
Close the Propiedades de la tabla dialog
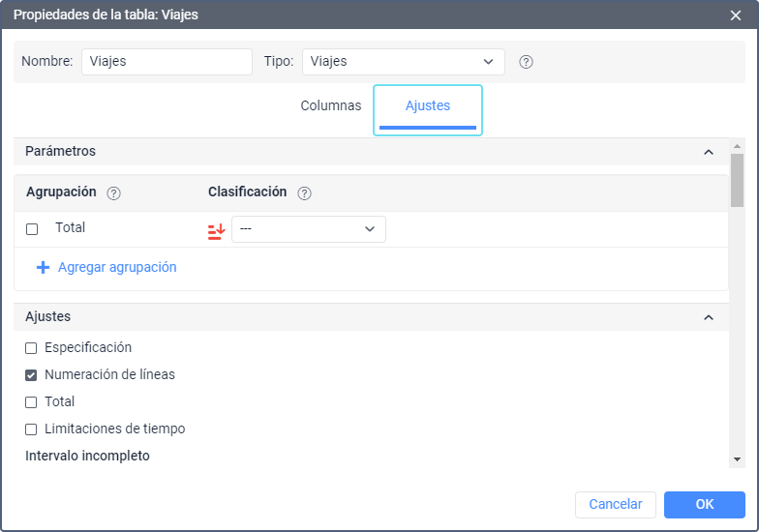coord(736,15)
